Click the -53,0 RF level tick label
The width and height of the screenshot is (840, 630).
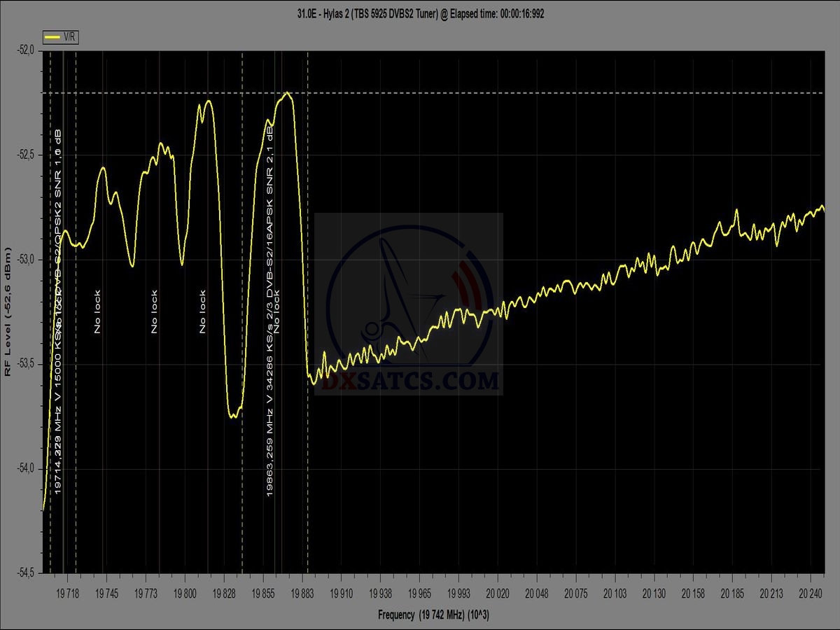click(27, 259)
